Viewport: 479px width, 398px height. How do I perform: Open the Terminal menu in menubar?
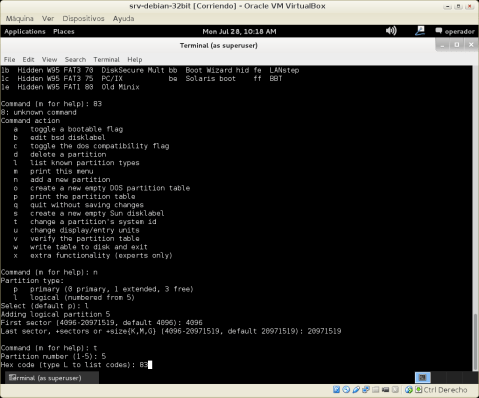(x=106, y=59)
